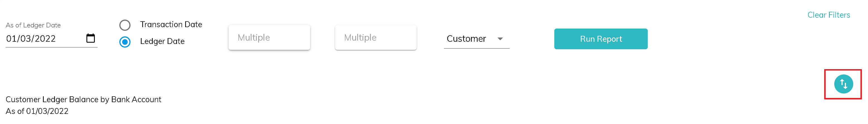The height and width of the screenshot is (124, 868).
Task: Click the Customer Ledger Balance report title
Action: [83, 99]
